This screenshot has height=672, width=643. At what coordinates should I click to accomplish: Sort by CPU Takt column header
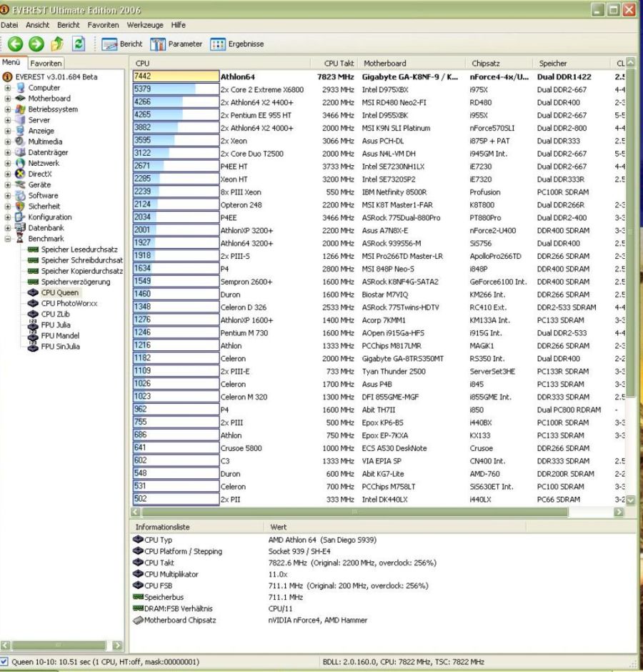(x=334, y=64)
